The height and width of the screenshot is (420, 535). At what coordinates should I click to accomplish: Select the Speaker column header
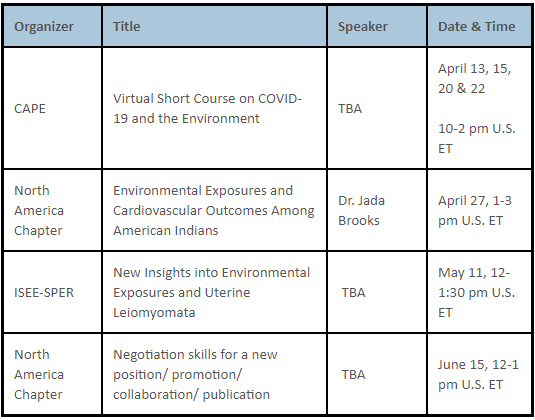click(x=363, y=27)
